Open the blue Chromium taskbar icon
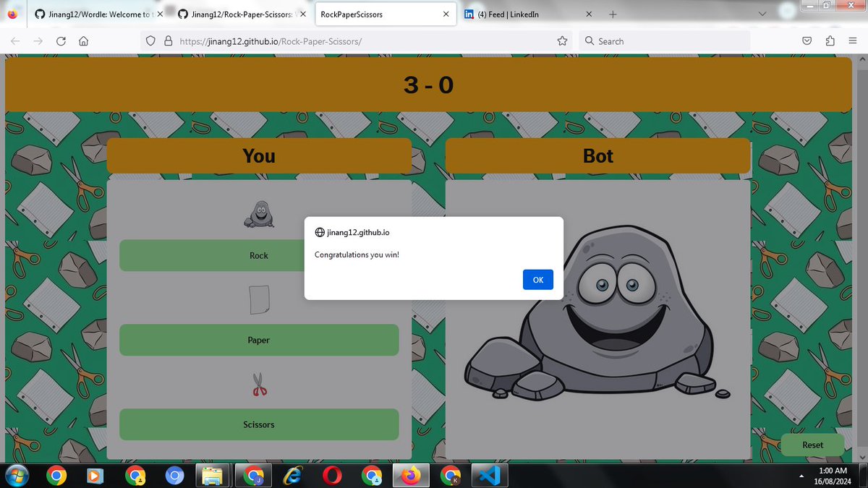The width and height of the screenshot is (868, 488). (174, 476)
